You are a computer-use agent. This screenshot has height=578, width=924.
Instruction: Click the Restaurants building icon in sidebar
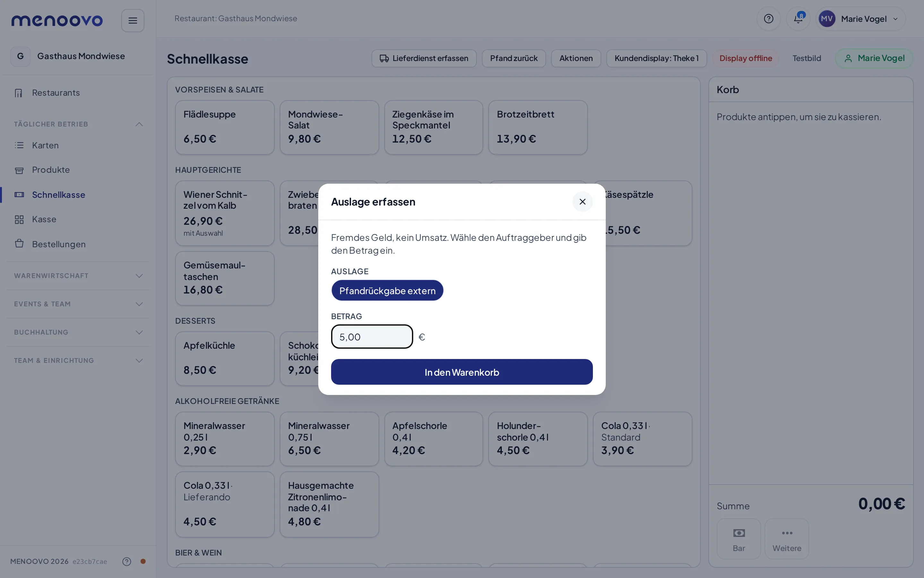pos(19,93)
